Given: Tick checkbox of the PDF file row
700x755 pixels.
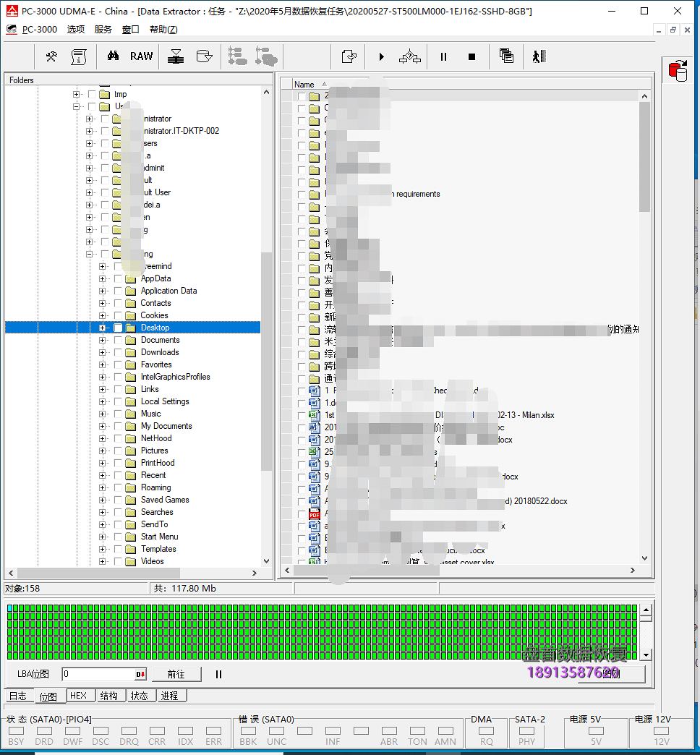Looking at the screenshot, I should point(302,513).
